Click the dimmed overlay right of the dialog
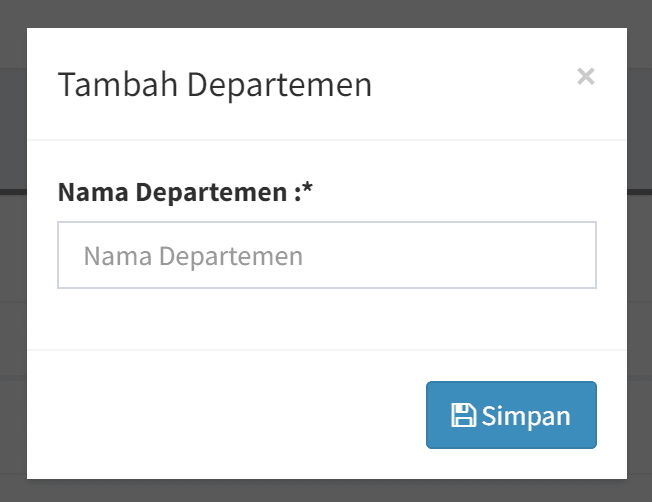 click(x=640, y=250)
